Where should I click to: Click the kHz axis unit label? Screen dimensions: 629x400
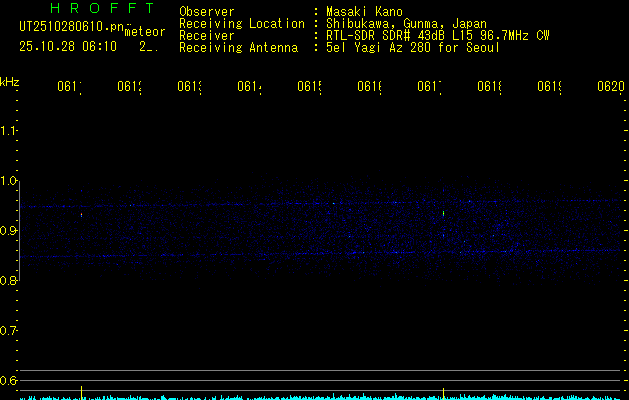10,81
